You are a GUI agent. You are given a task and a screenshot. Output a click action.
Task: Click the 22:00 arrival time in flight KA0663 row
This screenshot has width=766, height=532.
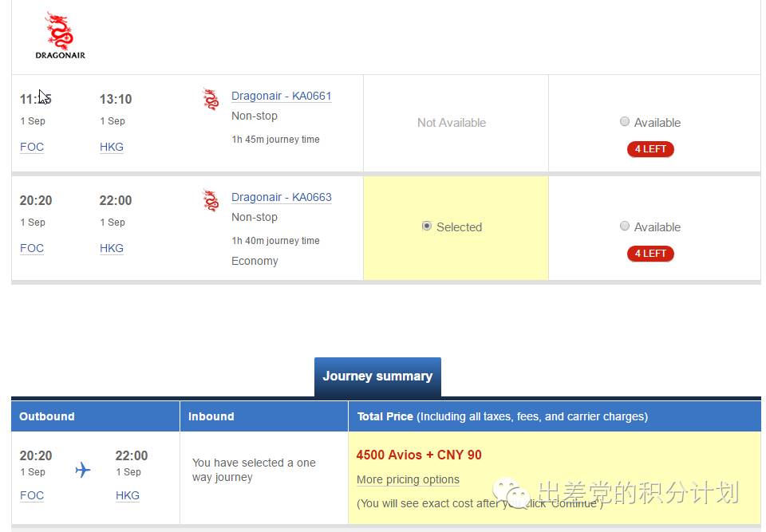pyautogui.click(x=116, y=200)
